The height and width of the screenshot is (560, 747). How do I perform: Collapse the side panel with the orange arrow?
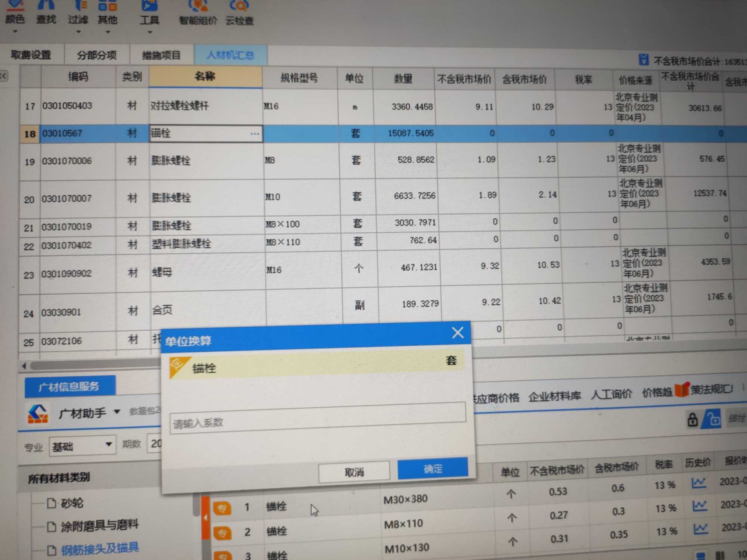205,517
